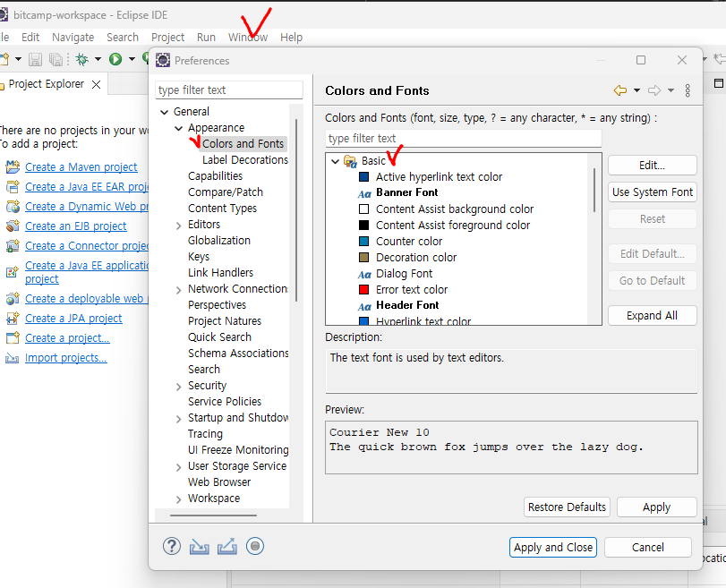The width and height of the screenshot is (726, 588).
Task: Click the Save All toolbar icon
Action: click(x=56, y=59)
